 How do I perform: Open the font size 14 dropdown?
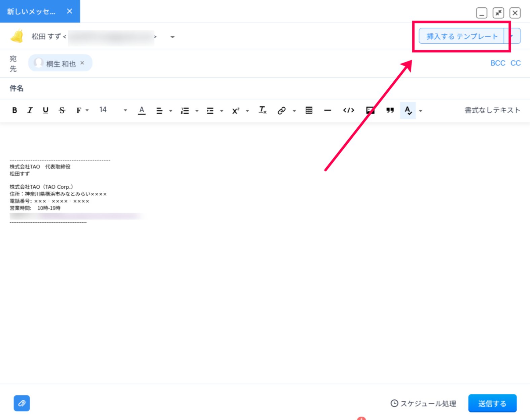(113, 110)
